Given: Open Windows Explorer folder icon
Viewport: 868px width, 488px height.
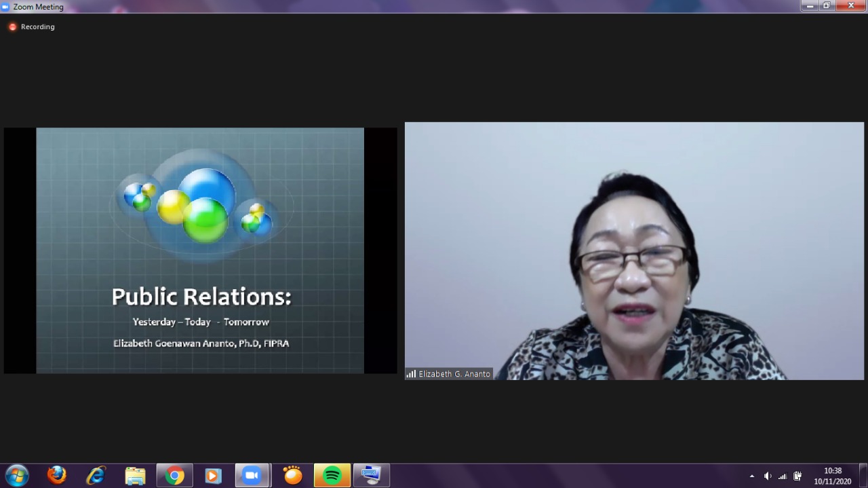Looking at the screenshot, I should tap(135, 475).
